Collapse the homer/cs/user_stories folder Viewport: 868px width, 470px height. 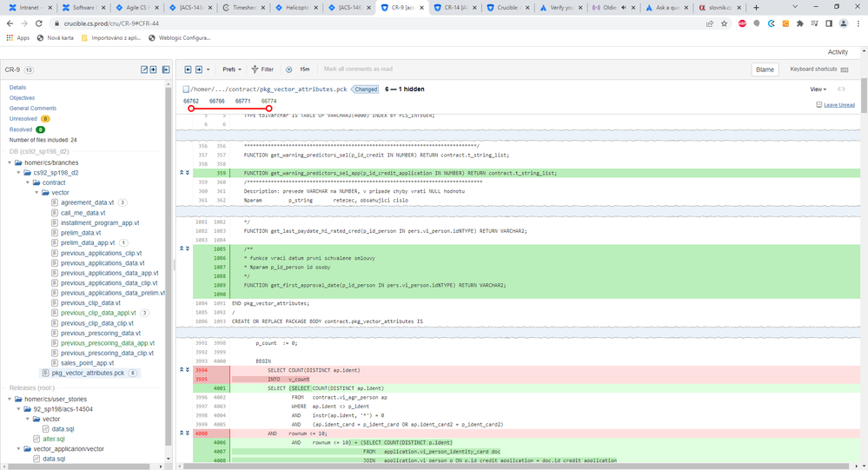pos(10,399)
